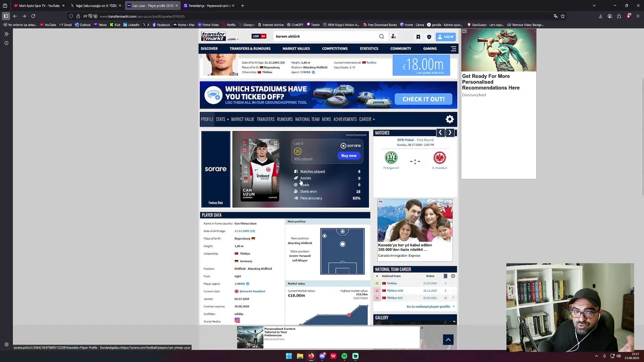Open detailed person search icon
The height and width of the screenshot is (362, 644).
pyautogui.click(x=393, y=36)
